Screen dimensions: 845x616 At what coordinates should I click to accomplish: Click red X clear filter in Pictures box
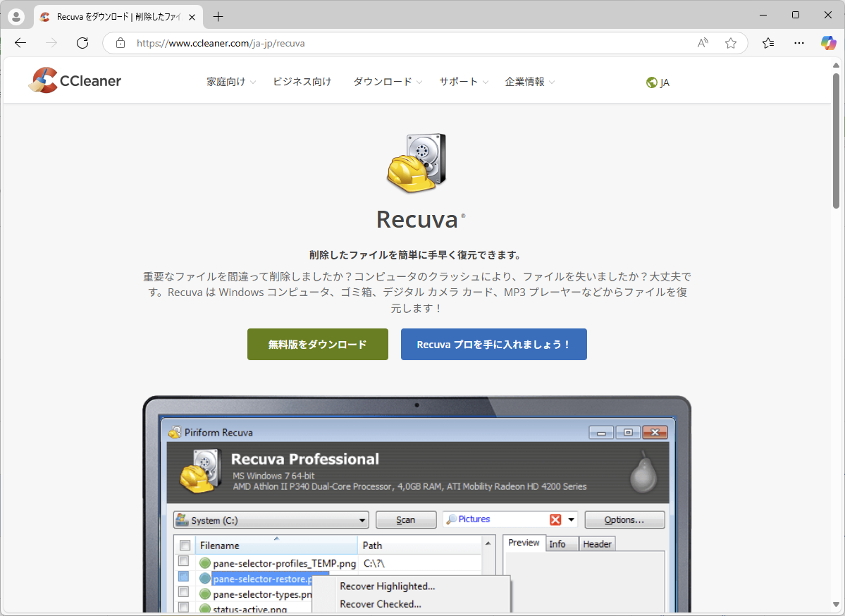click(x=555, y=519)
